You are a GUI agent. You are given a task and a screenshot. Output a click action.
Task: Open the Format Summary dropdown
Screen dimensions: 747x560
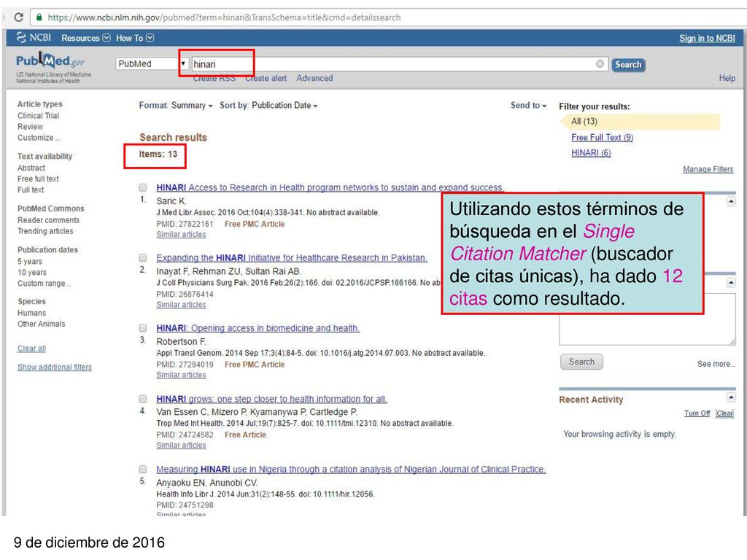pos(176,105)
